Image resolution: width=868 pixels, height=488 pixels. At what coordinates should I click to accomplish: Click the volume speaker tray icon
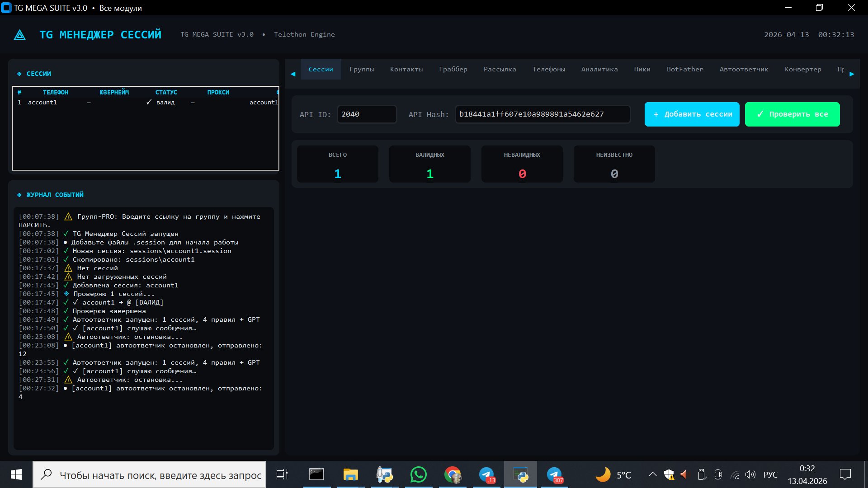[750, 474]
